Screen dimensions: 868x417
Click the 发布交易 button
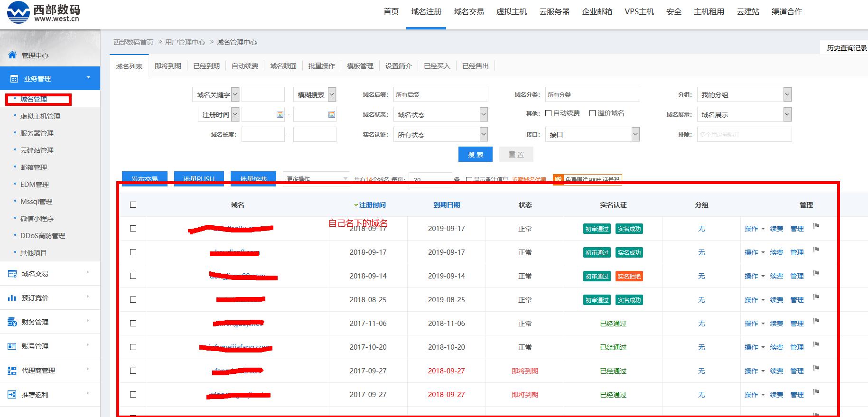[x=145, y=179]
